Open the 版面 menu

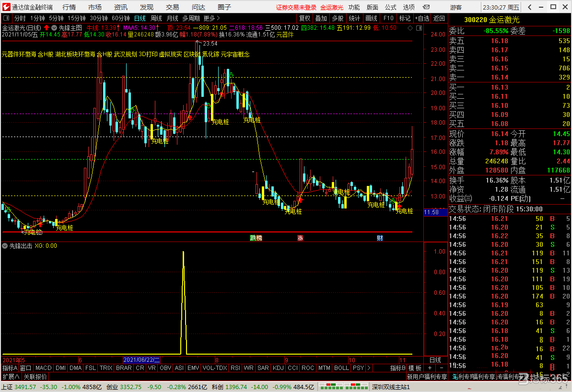(x=373, y=7)
